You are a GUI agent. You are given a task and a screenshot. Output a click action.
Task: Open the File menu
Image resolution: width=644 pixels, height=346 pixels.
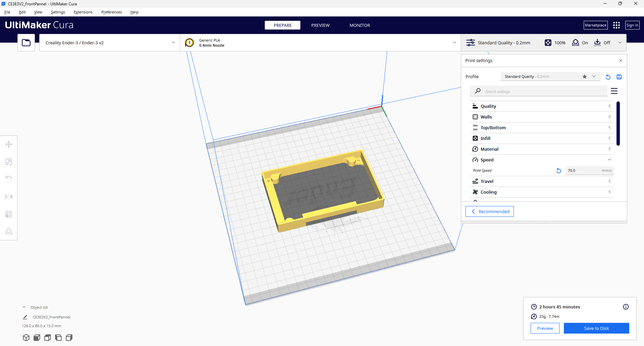(7, 12)
